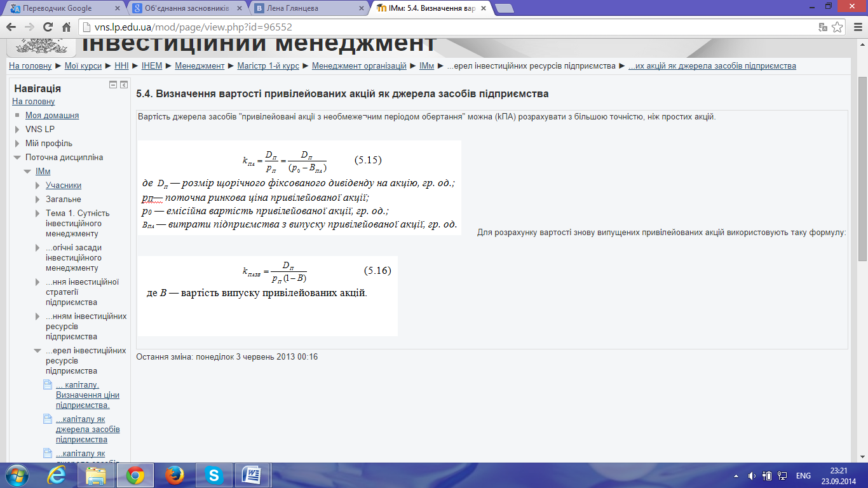Launch Internet Explorer from taskbar
The height and width of the screenshot is (488, 868).
[x=58, y=475]
